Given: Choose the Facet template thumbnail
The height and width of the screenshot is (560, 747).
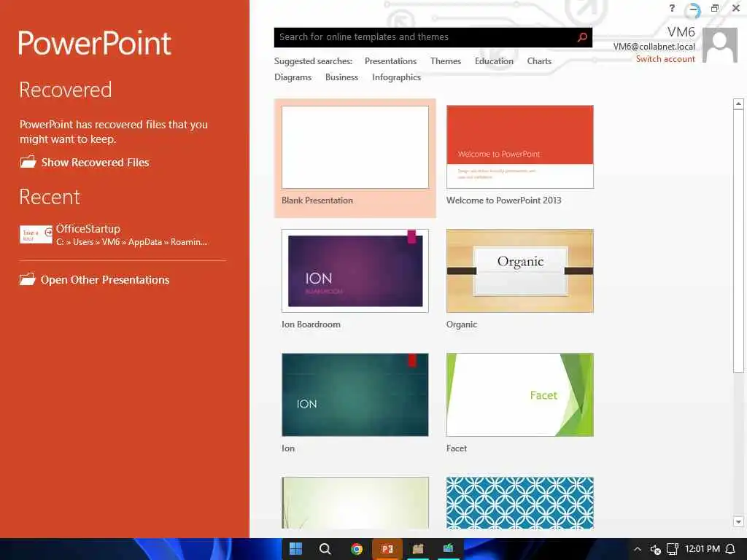Looking at the screenshot, I should coord(519,394).
